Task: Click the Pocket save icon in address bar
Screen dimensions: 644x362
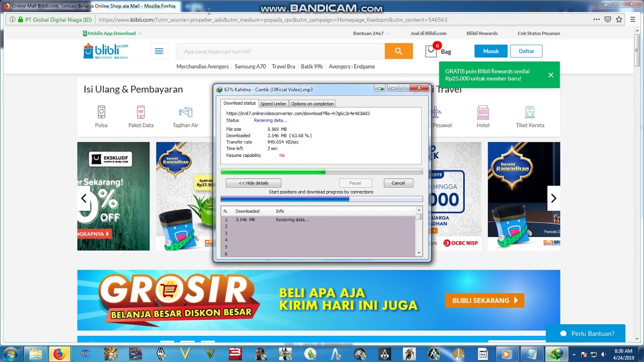Action: (x=608, y=20)
